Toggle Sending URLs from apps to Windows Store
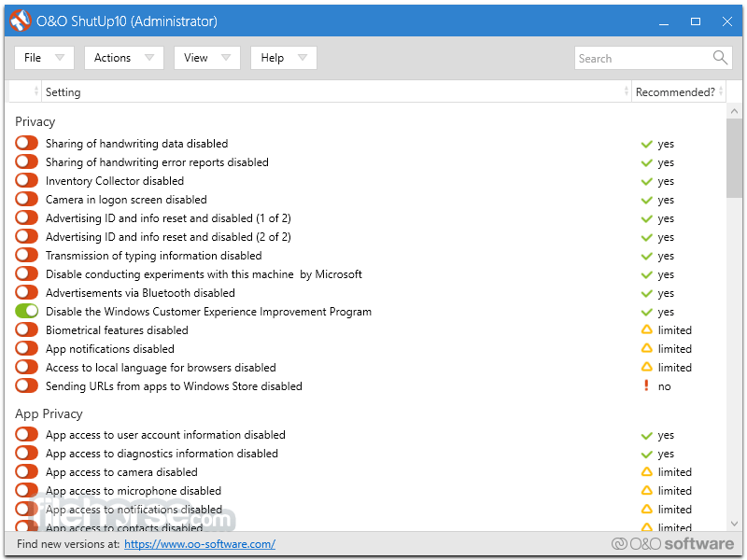The height and width of the screenshot is (560, 747). coord(26,385)
